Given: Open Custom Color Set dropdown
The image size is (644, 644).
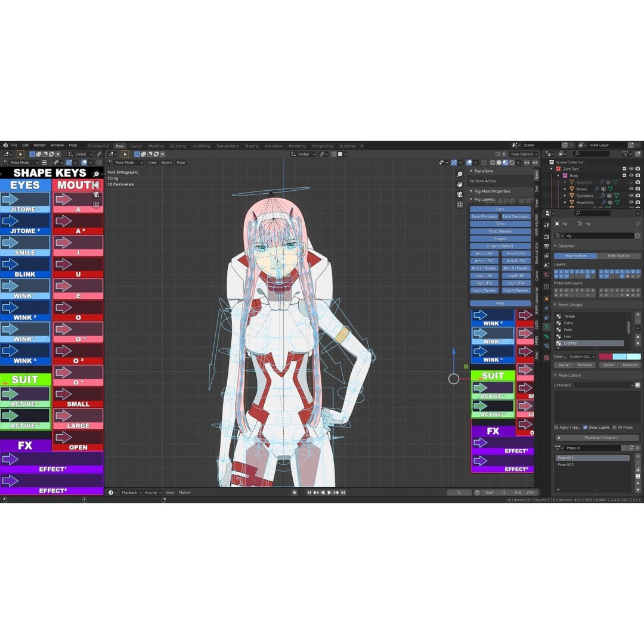Looking at the screenshot, I should 582,357.
